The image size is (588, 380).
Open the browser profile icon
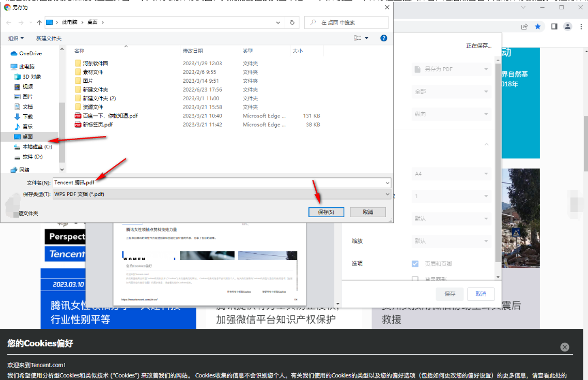click(567, 26)
